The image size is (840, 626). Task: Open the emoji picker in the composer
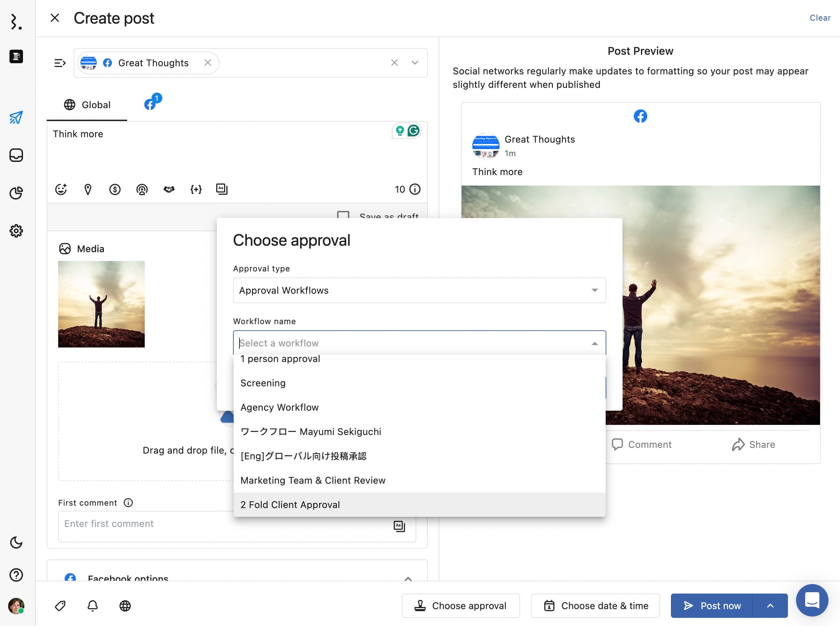point(61,189)
